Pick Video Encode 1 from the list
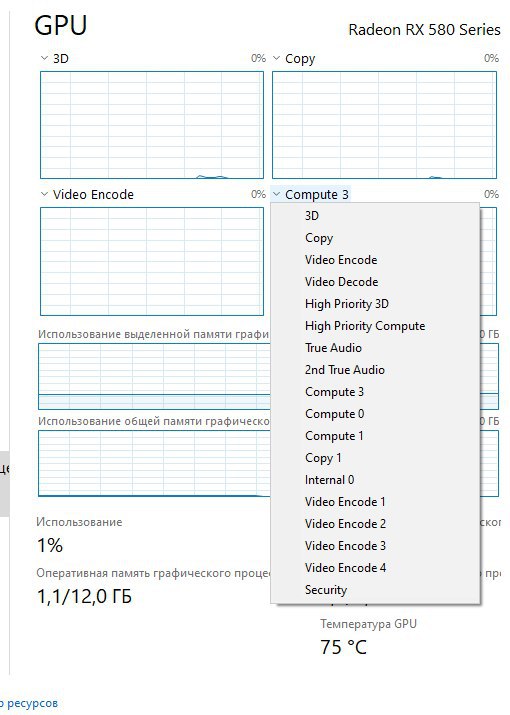This screenshot has width=510, height=715. point(375,502)
